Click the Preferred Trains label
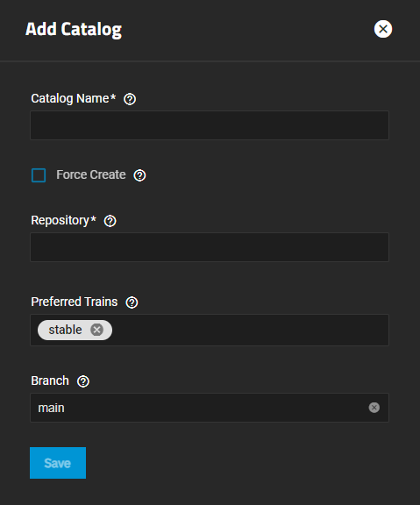This screenshot has height=505, width=420. coord(75,302)
